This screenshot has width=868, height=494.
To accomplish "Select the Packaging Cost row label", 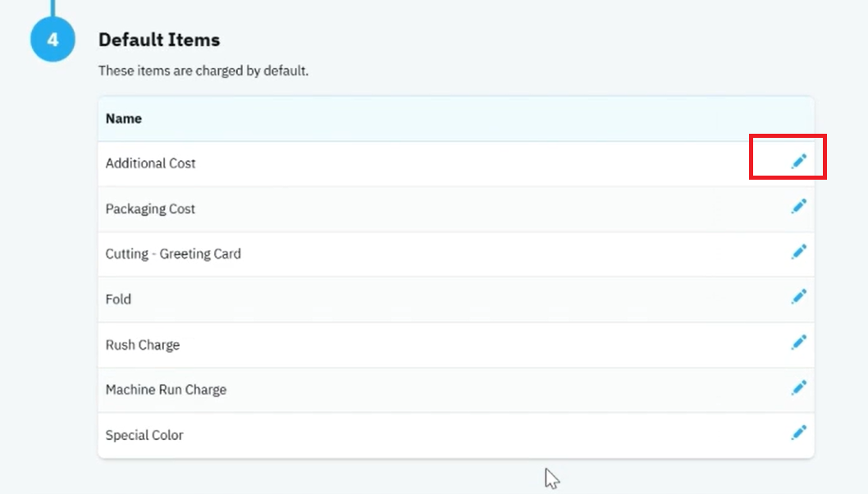I will coord(150,208).
